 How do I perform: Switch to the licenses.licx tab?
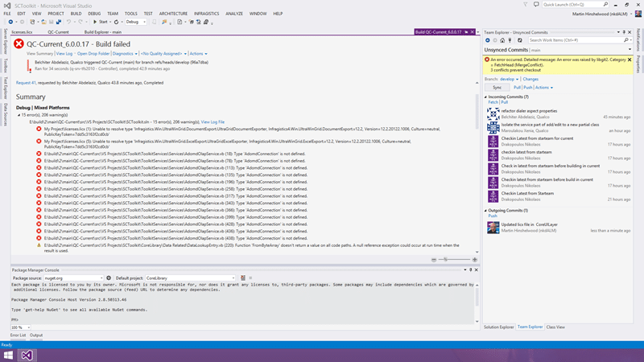point(22,32)
